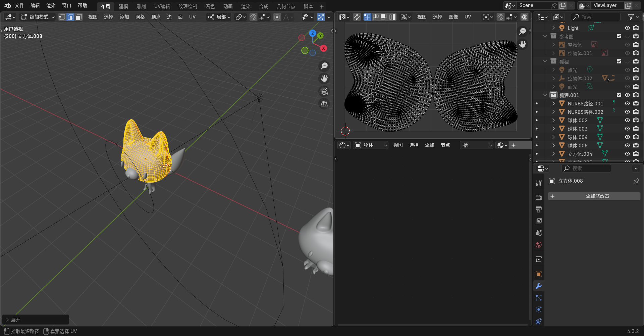Open the Particles properties tab icon

pyautogui.click(x=539, y=298)
